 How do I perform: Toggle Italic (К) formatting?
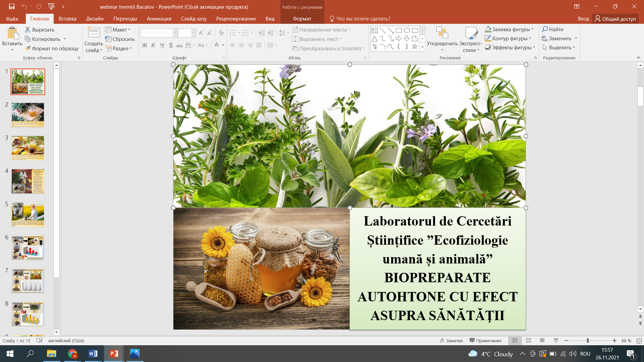[x=153, y=45]
